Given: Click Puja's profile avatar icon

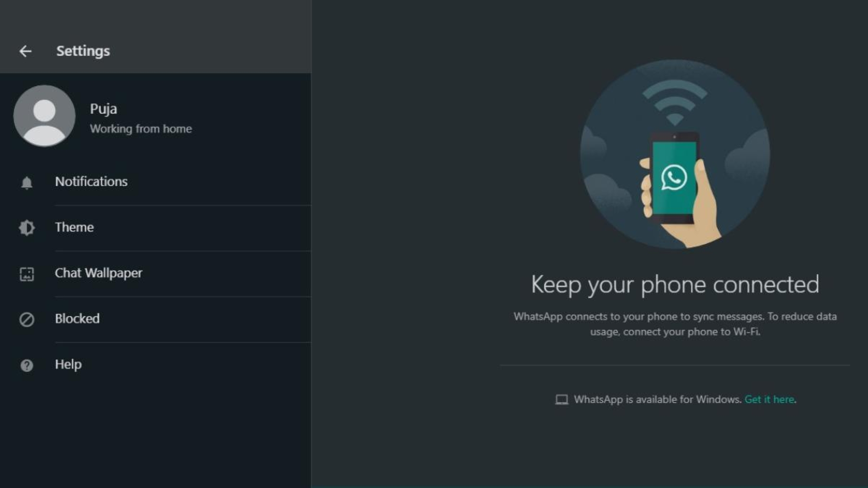Looking at the screenshot, I should click(44, 115).
